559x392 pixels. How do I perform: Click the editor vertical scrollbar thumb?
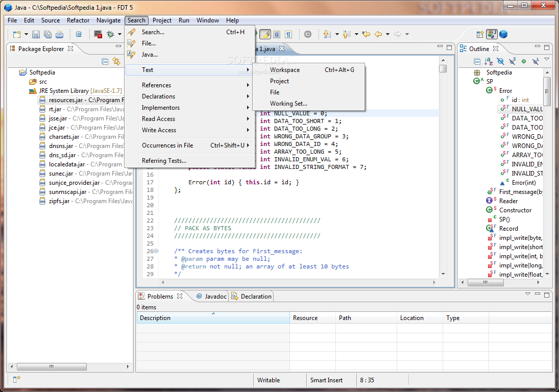click(x=443, y=68)
